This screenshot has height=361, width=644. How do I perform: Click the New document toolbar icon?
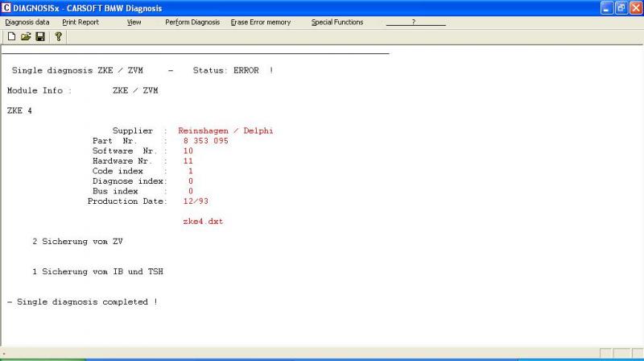pos(11,36)
